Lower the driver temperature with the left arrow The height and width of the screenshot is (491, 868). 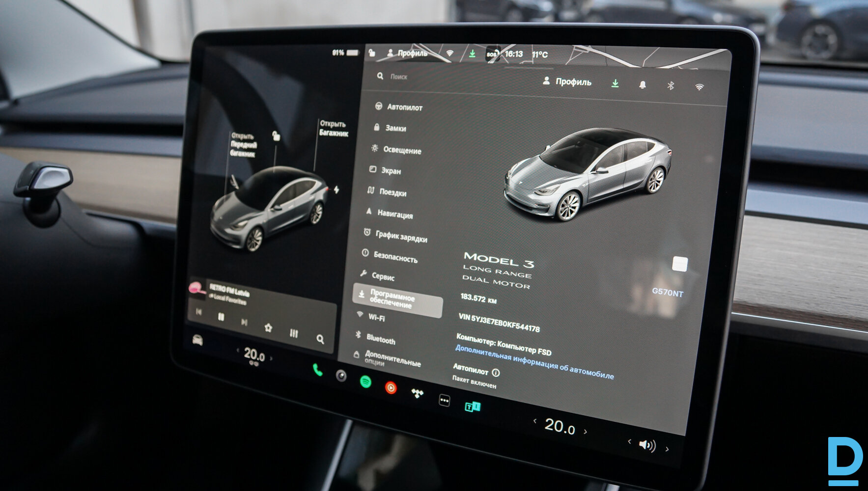point(238,350)
